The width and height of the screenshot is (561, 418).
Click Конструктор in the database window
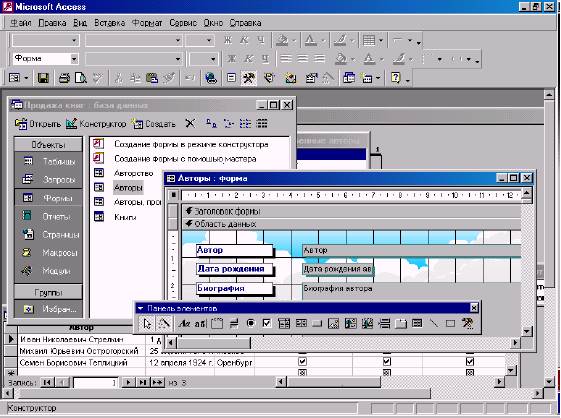tap(96, 124)
